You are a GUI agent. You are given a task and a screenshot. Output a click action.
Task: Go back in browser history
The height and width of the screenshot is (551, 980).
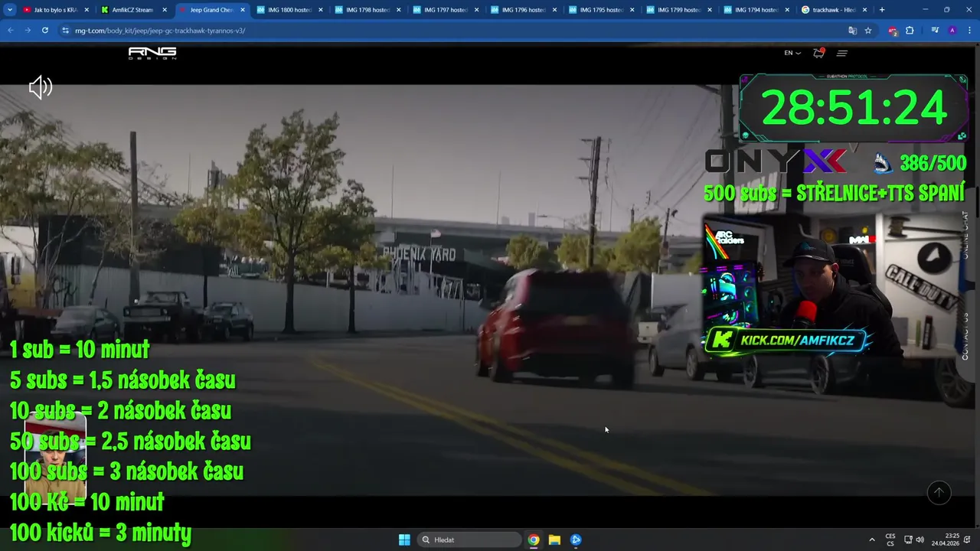(x=11, y=31)
